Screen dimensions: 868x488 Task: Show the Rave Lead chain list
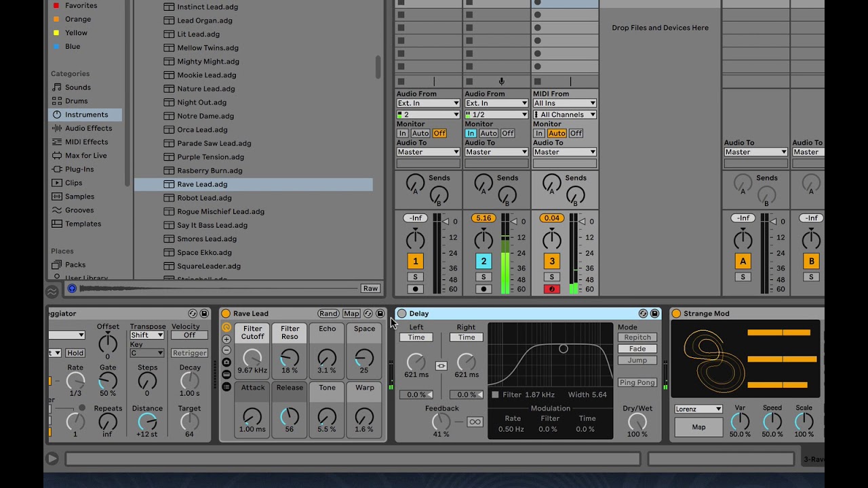click(226, 387)
